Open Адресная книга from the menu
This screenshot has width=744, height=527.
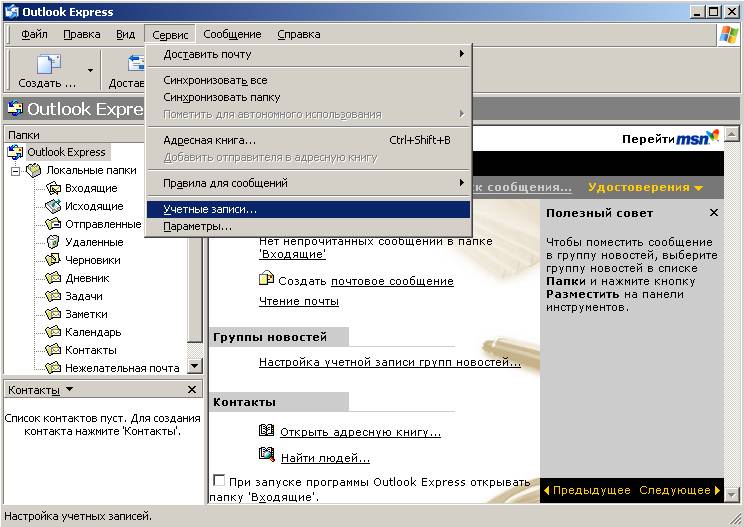[x=308, y=140]
